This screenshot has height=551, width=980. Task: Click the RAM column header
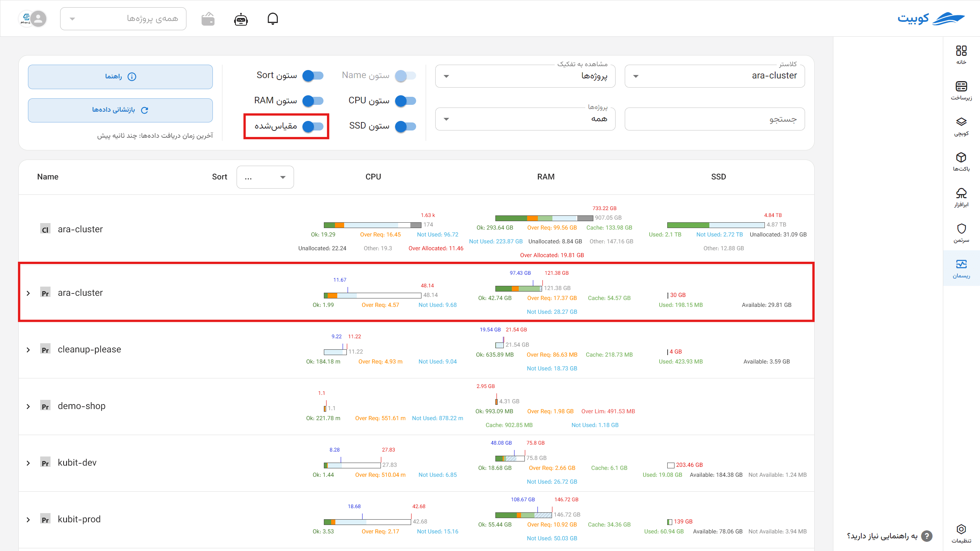pyautogui.click(x=546, y=177)
